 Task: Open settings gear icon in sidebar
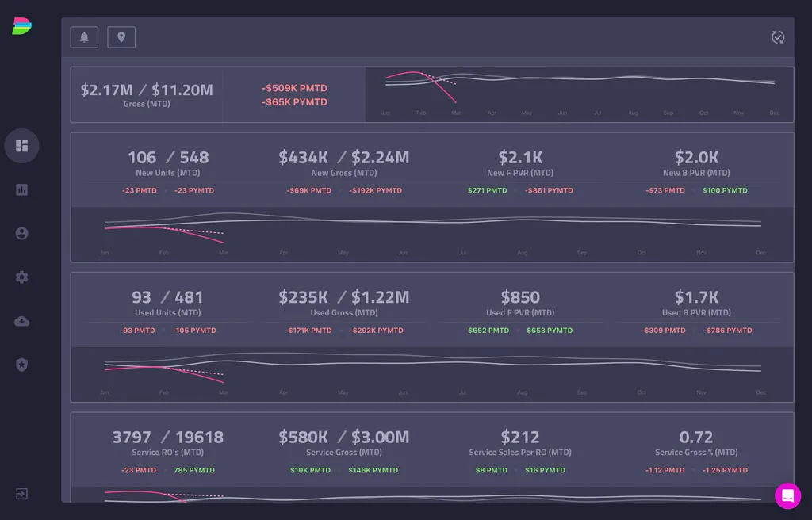(x=21, y=277)
